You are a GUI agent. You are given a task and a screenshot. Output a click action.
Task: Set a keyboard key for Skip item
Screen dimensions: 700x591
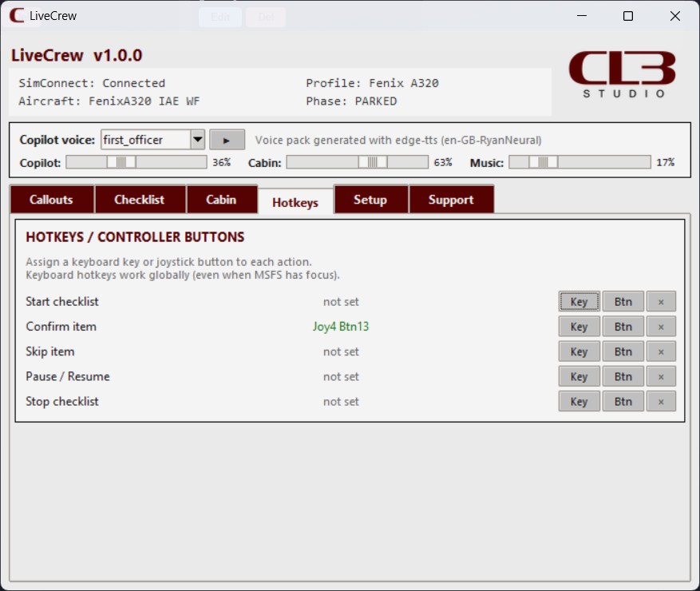[x=579, y=351]
